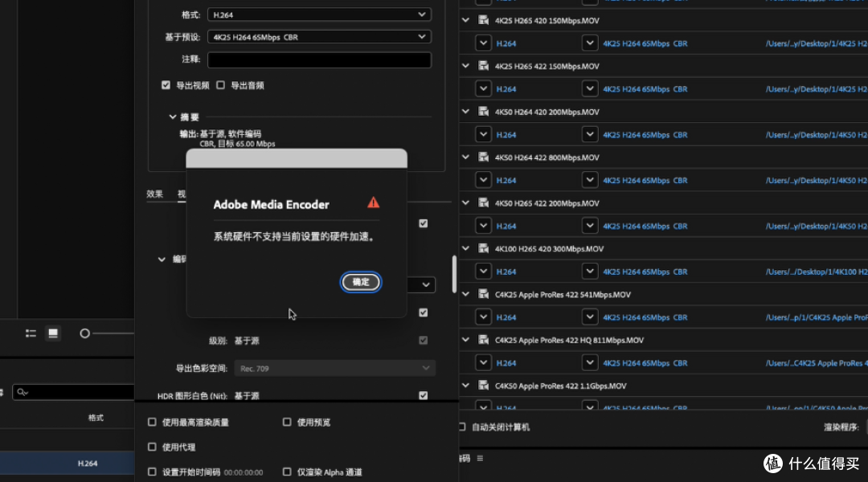Enable 仅渲染 Alpha 通道 checkbox
The width and height of the screenshot is (868, 482).
[287, 472]
